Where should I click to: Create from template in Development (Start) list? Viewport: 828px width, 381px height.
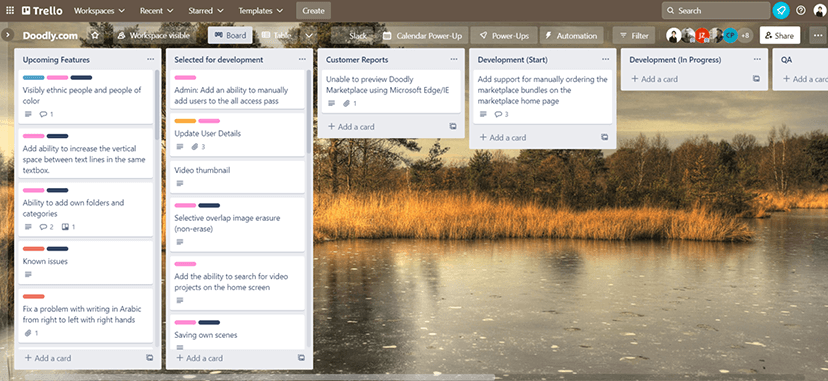604,137
